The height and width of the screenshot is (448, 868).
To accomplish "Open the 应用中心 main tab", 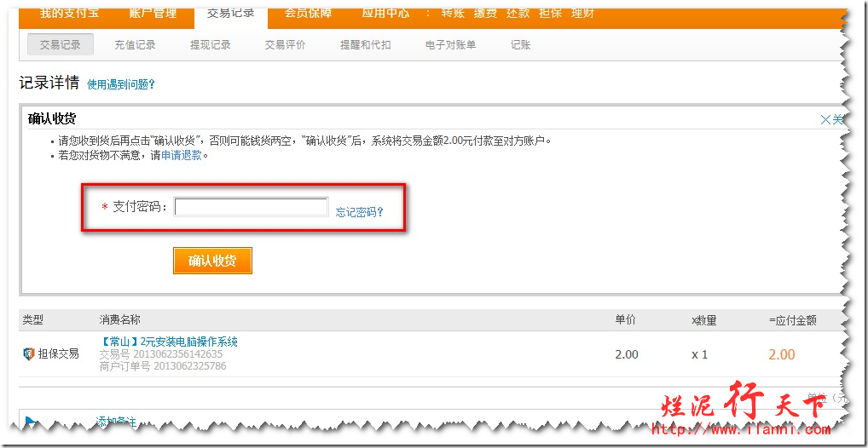I will [x=386, y=14].
